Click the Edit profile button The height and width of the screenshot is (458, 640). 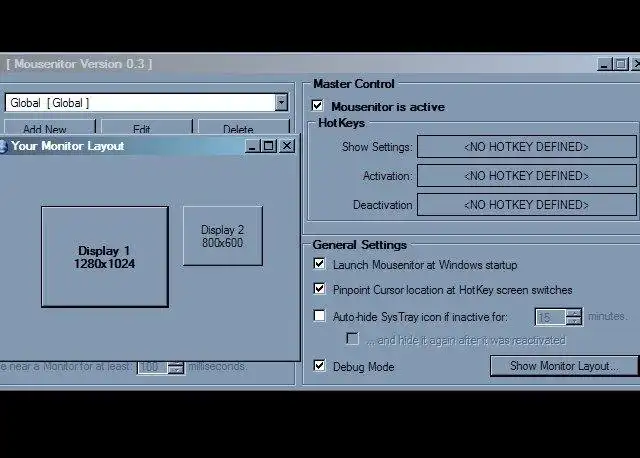147,127
